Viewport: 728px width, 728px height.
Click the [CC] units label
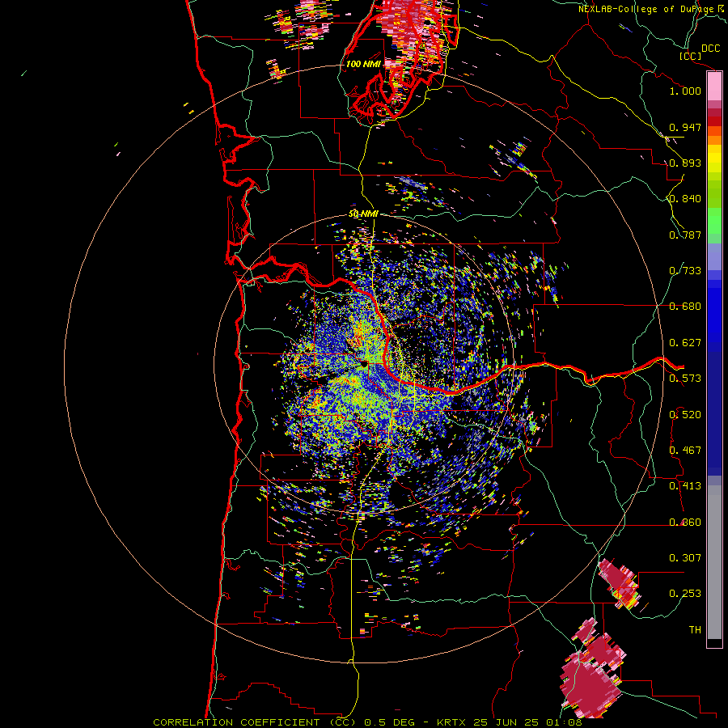(690, 56)
